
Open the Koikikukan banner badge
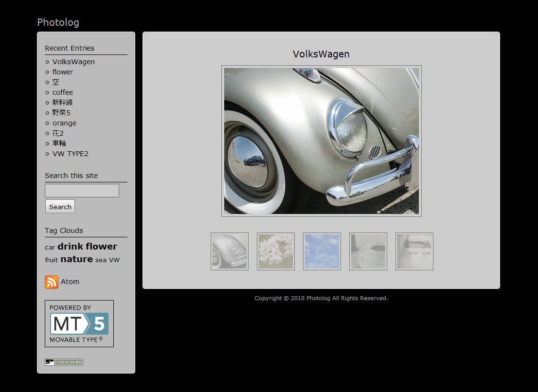pyautogui.click(x=64, y=362)
